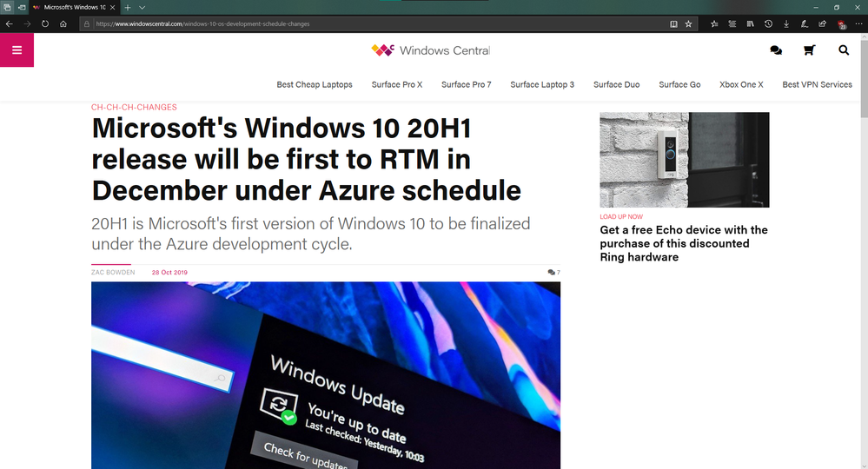
Task: Go forward to the next page
Action: [27, 23]
